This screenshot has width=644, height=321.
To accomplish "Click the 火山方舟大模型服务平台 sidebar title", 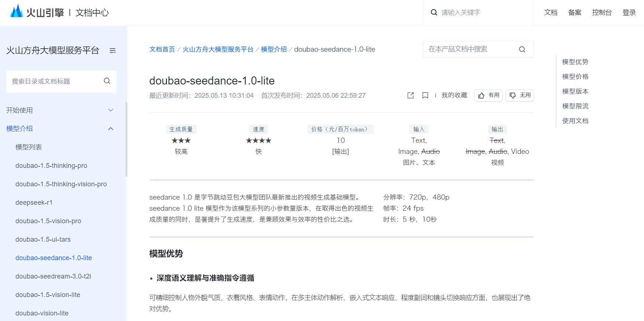I will tap(53, 50).
